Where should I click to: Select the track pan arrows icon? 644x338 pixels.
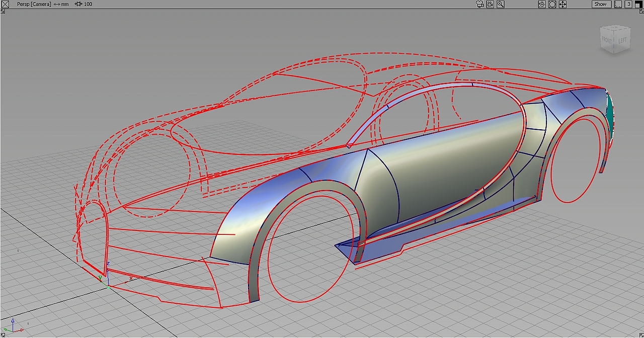pyautogui.click(x=563, y=4)
